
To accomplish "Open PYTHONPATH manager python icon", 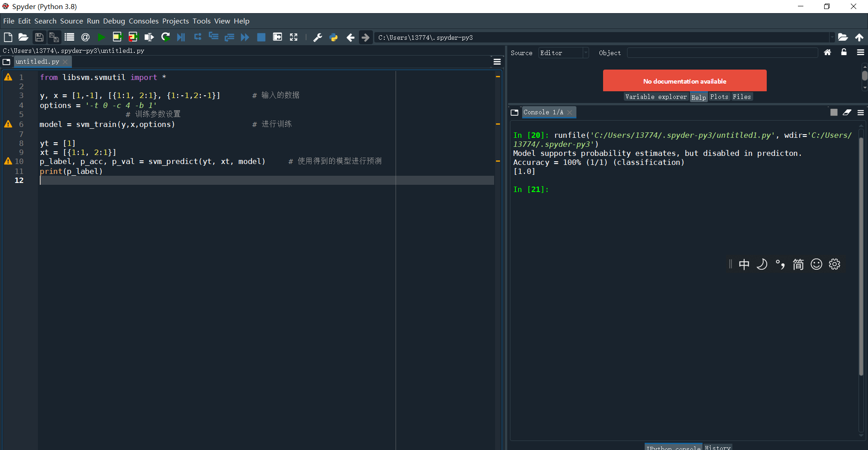I will (334, 37).
